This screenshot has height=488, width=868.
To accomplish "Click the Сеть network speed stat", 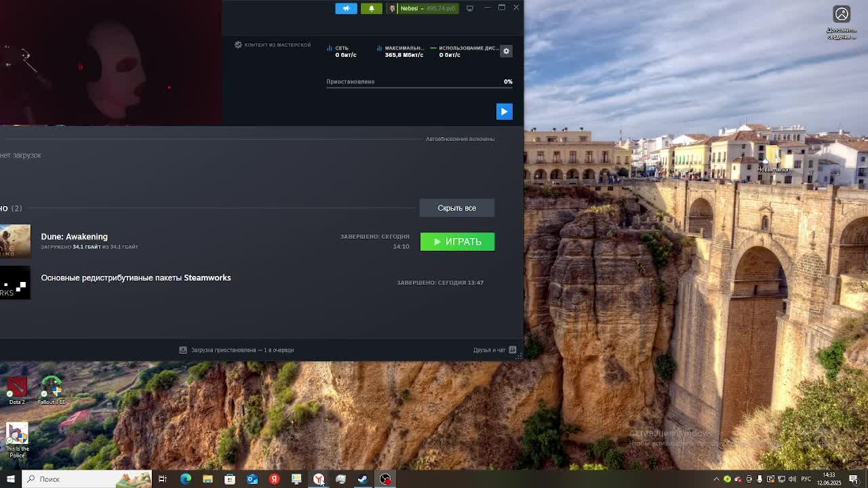I will 342,52.
